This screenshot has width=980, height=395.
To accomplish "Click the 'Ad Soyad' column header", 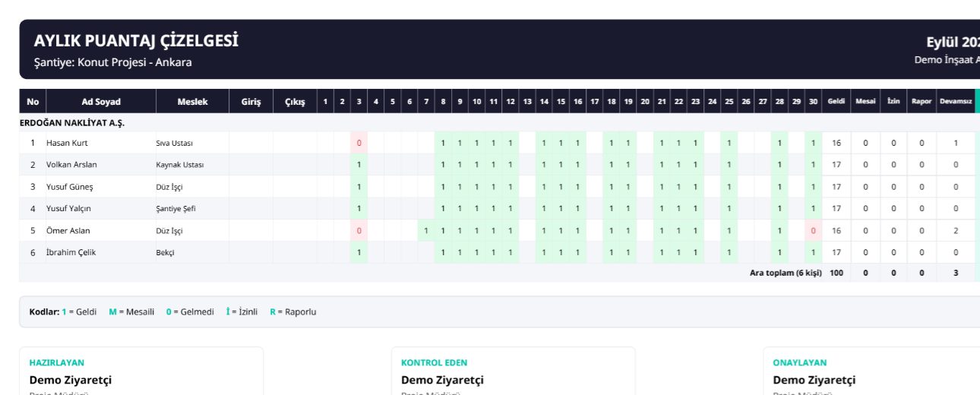I will 101,102.
